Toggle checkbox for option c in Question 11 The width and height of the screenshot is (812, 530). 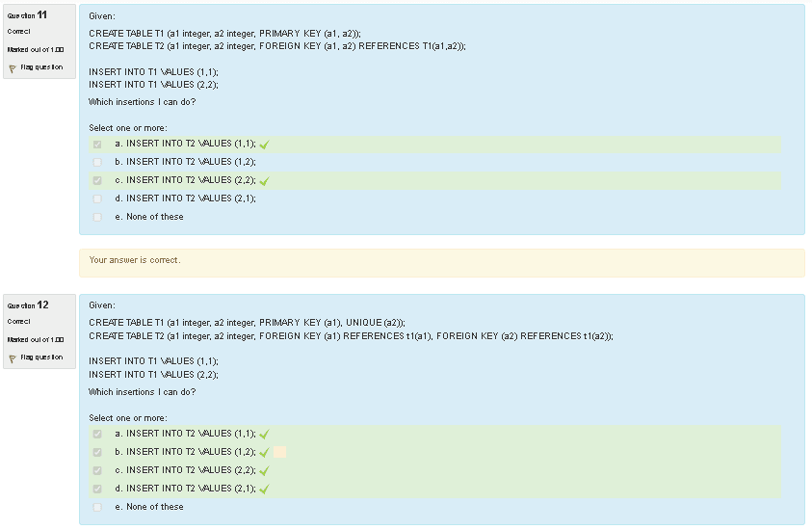pyautogui.click(x=97, y=180)
